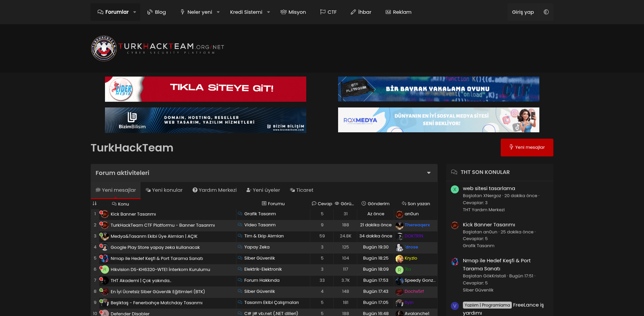Click the TurkHackTeam eagle logo
644x316 pixels.
[x=104, y=48]
